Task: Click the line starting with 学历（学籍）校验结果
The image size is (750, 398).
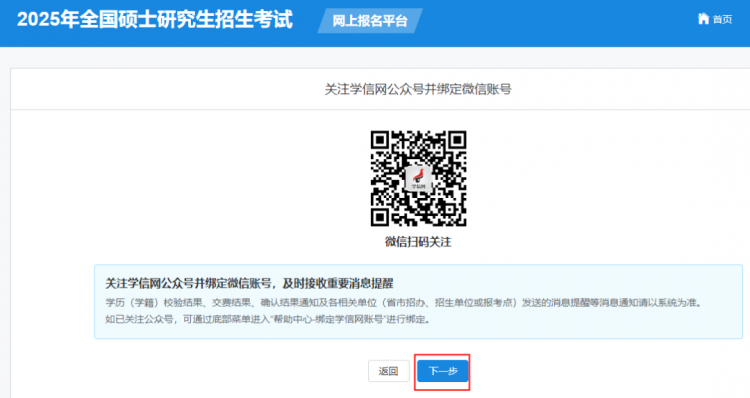Action: coord(404,303)
